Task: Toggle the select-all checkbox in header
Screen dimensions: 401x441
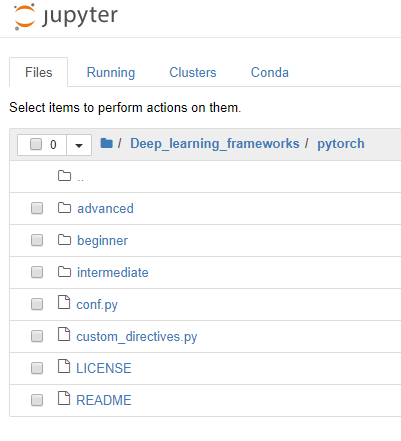Action: (36, 144)
